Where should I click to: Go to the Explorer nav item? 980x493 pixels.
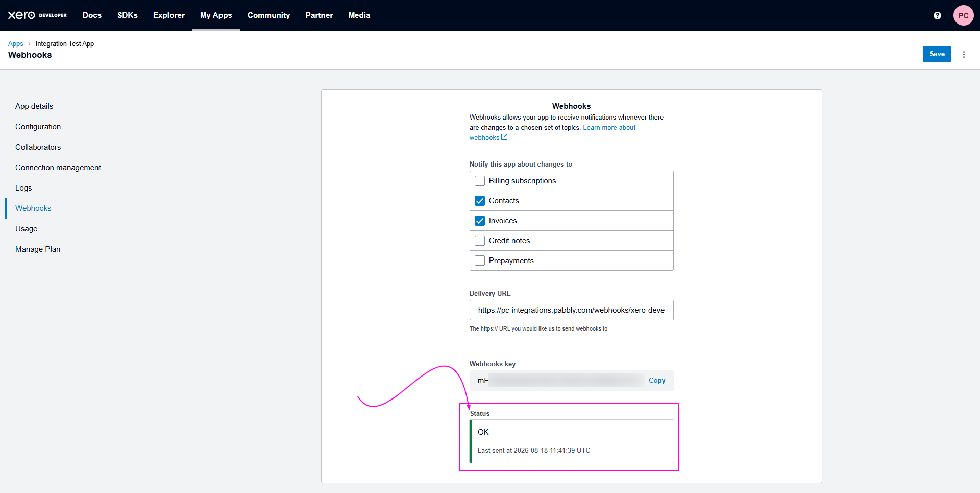coord(169,15)
